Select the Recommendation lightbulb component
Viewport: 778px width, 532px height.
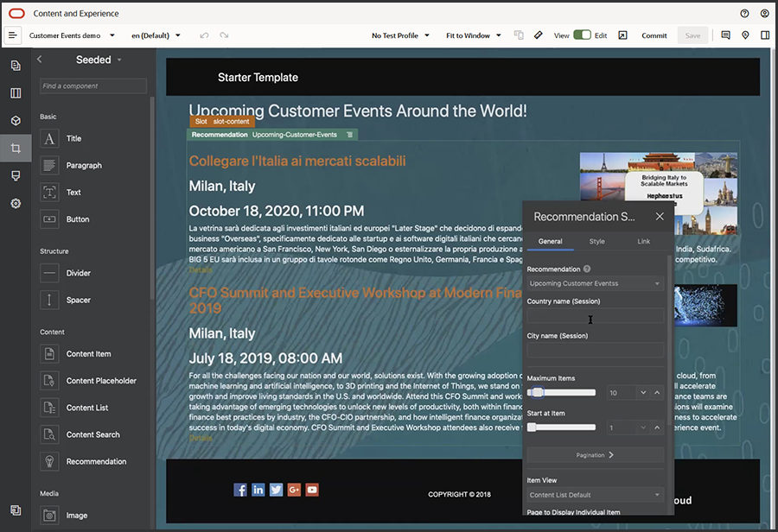(49, 461)
